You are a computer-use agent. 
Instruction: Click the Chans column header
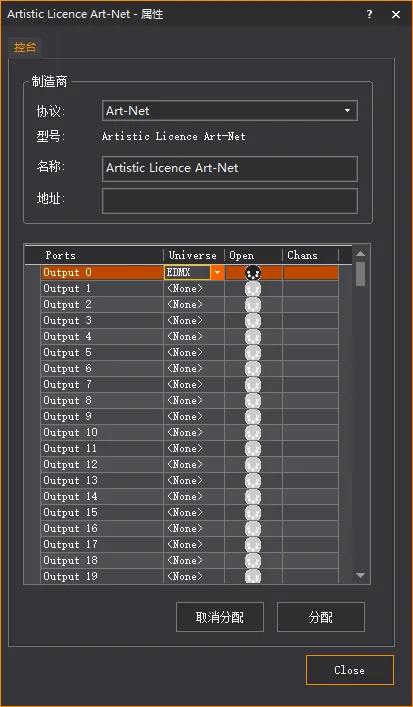coord(311,255)
